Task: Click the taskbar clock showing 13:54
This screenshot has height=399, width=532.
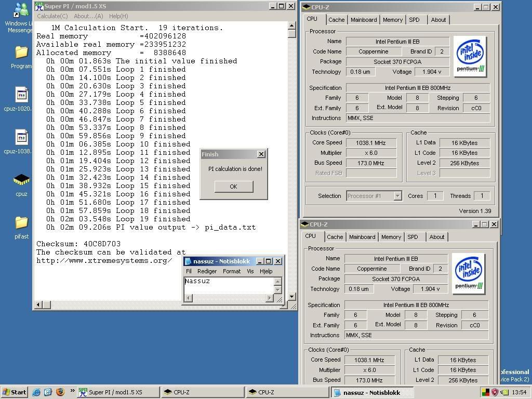Action: tap(519, 393)
